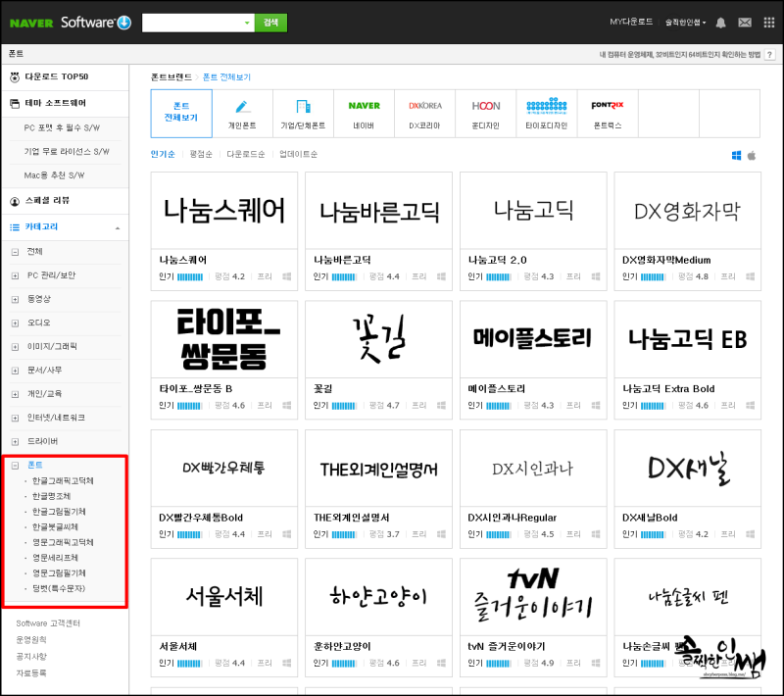This screenshot has width=784, height=696.
Task: Click the Naver Software download logo icon
Action: (x=124, y=23)
